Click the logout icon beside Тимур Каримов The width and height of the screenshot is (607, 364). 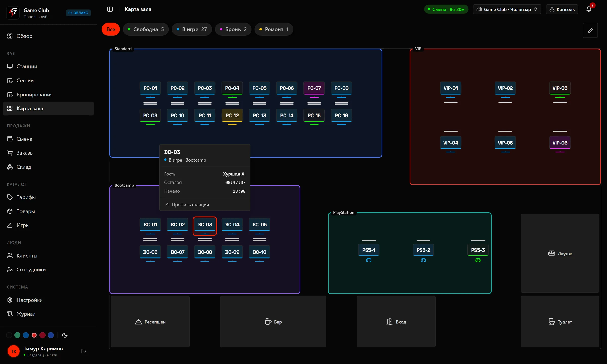pos(84,351)
